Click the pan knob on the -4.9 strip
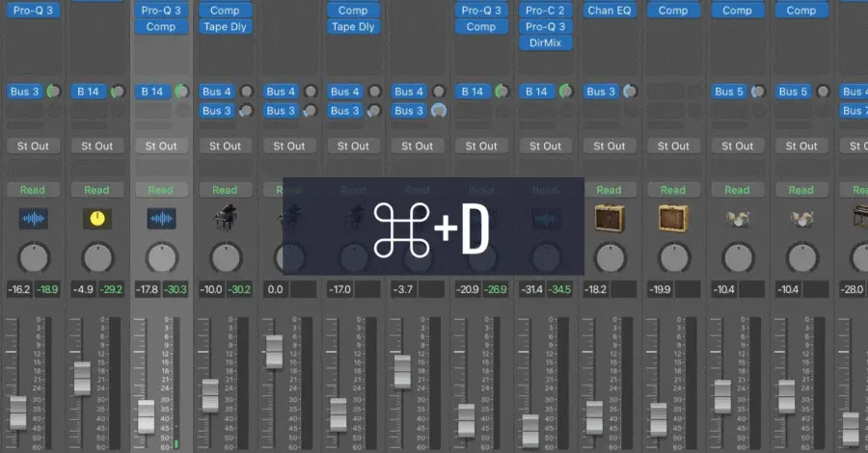This screenshot has height=453, width=868. tap(97, 257)
